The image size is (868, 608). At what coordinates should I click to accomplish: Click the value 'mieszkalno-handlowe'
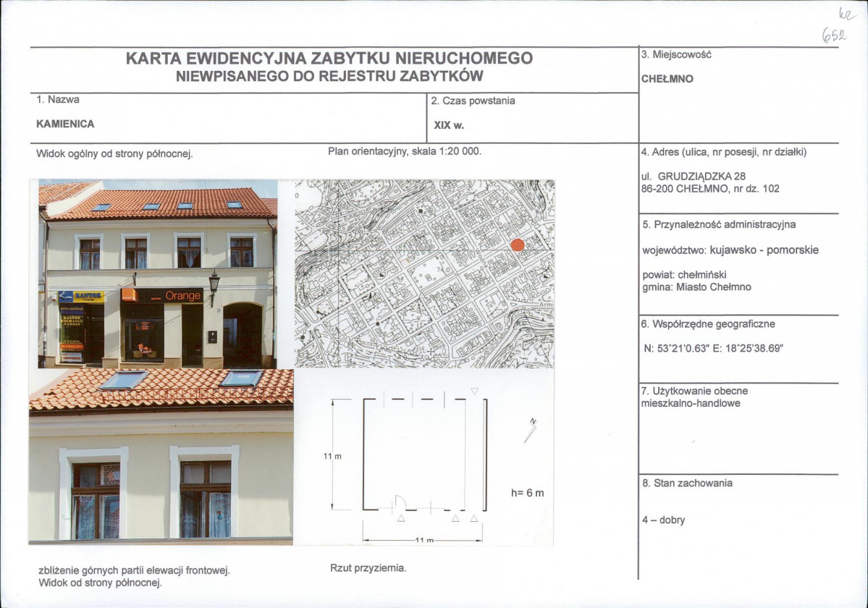point(691,403)
